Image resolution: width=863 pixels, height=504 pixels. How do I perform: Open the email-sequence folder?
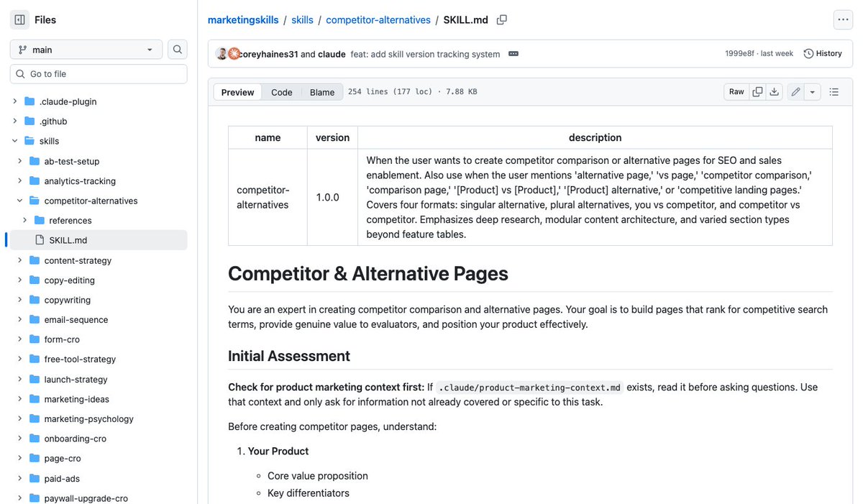76,320
